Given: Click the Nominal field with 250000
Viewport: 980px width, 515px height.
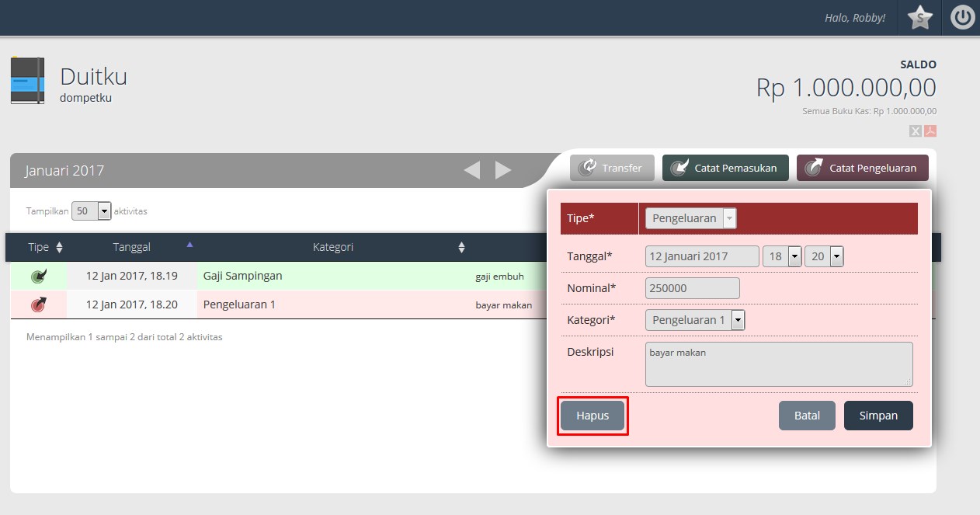Looking at the screenshot, I should (x=693, y=288).
